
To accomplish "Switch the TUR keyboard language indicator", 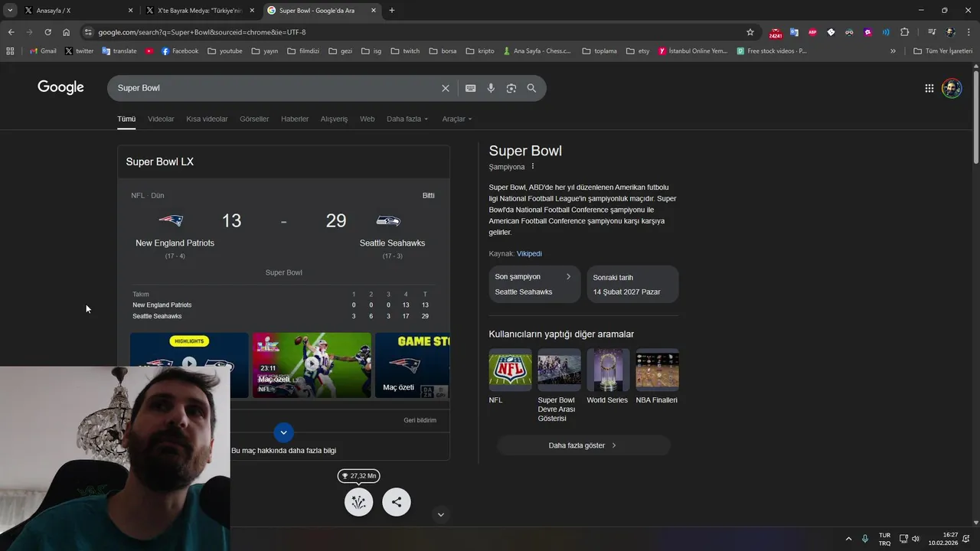I will pyautogui.click(x=884, y=539).
